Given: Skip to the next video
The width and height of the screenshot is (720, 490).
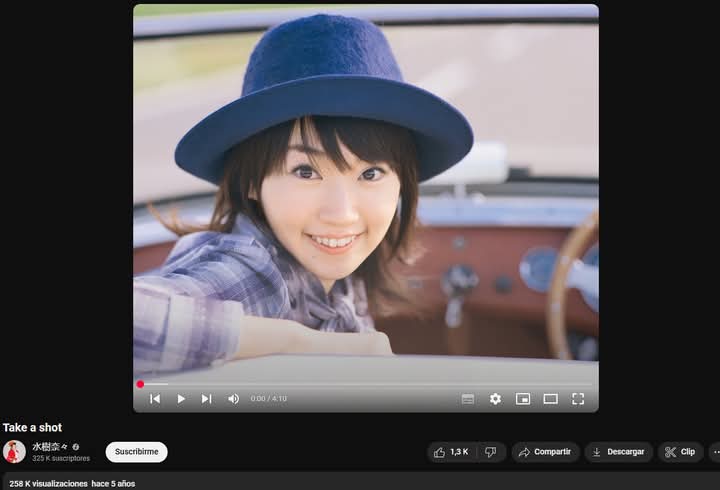Looking at the screenshot, I should click(206, 399).
